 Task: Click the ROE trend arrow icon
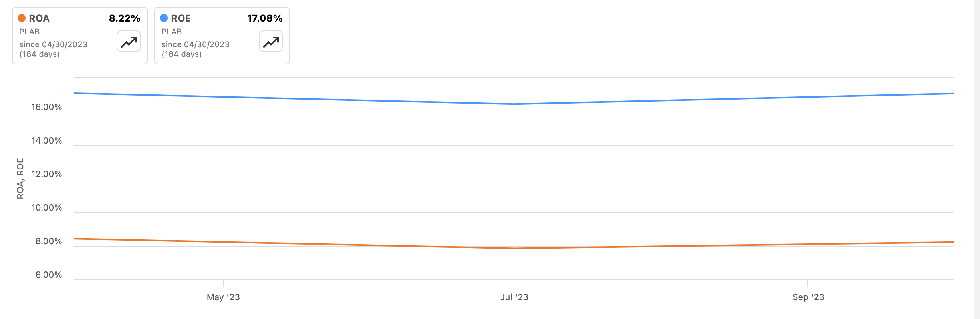[271, 42]
